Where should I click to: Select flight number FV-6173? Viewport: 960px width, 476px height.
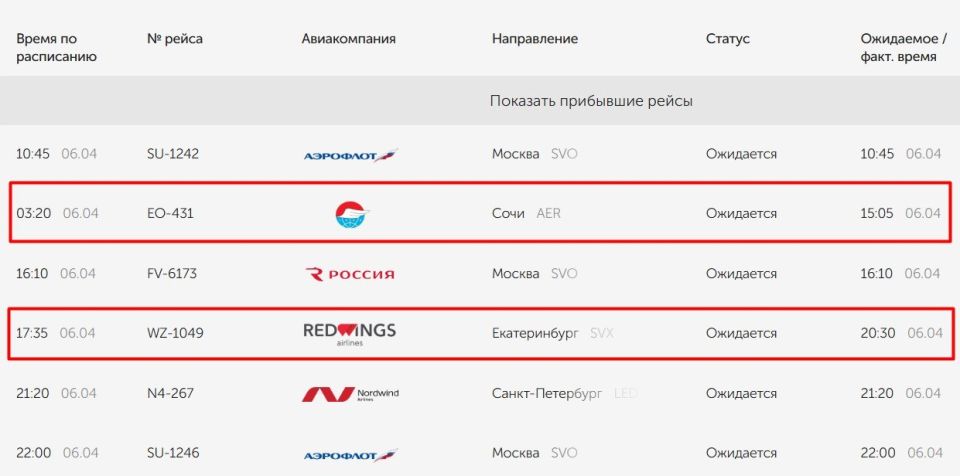tap(174, 273)
